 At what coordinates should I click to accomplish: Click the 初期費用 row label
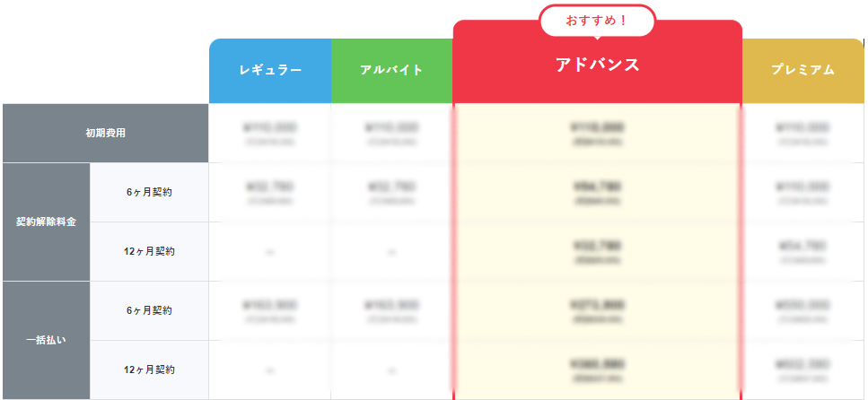(x=106, y=134)
